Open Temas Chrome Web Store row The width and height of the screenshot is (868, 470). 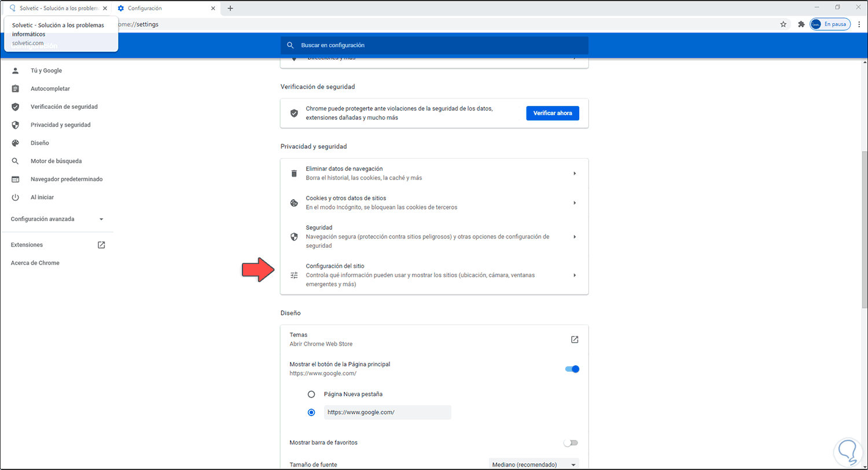434,339
